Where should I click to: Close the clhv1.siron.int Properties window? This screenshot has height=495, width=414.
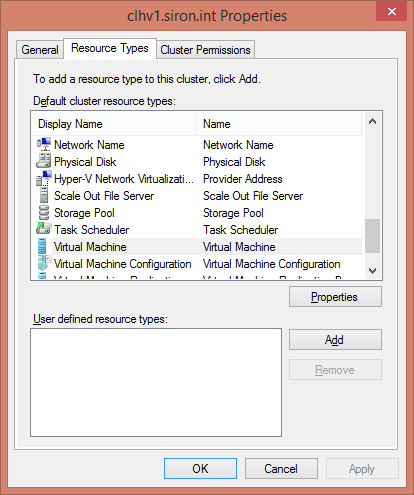391,12
